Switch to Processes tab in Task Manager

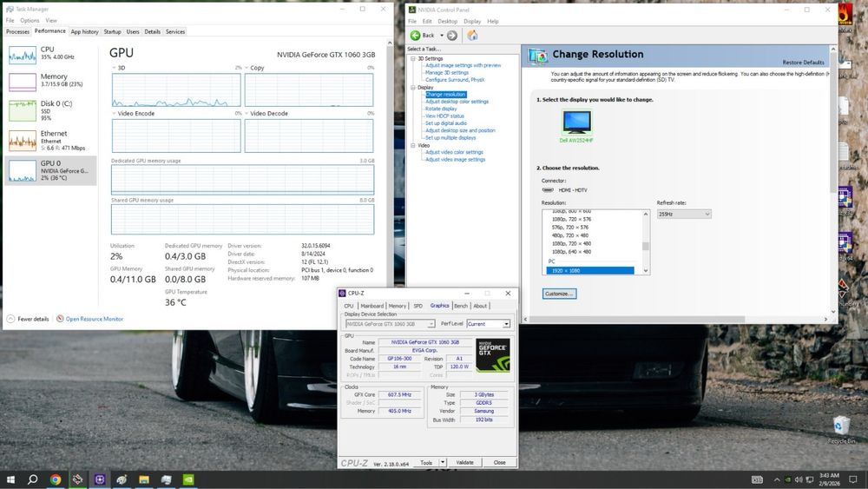(17, 32)
